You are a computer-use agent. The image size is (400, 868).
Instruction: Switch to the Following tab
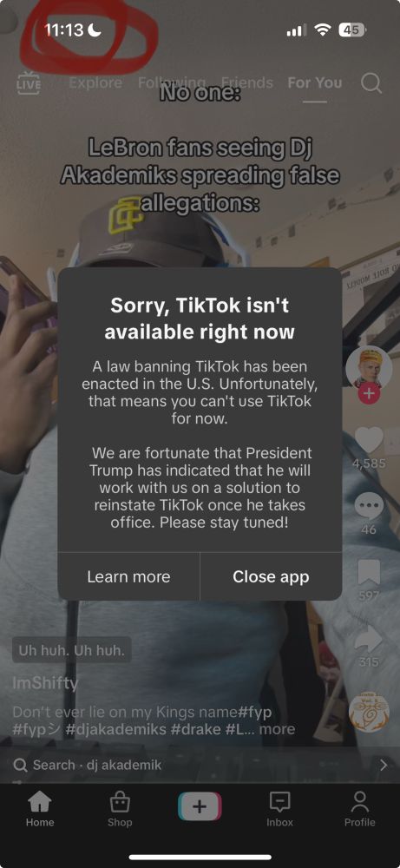pos(172,83)
